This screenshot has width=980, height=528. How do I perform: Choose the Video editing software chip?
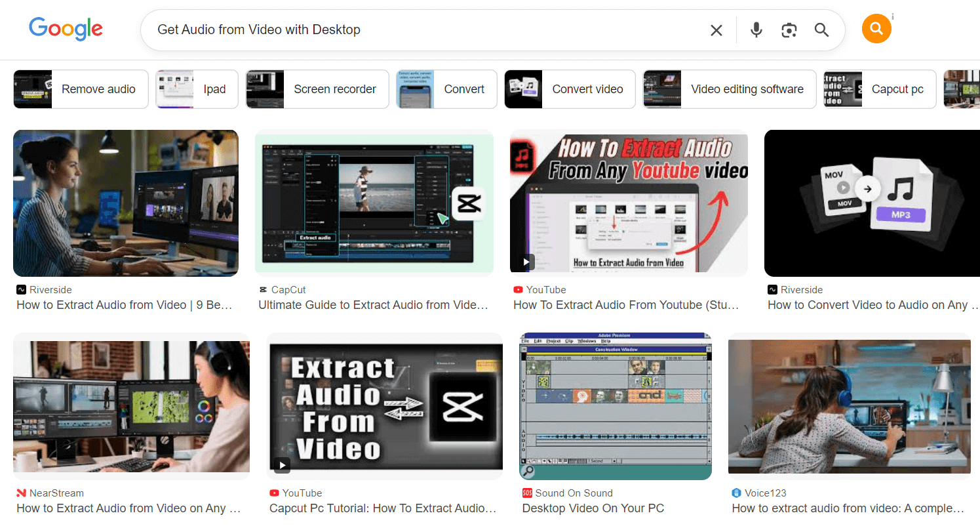[729, 89]
